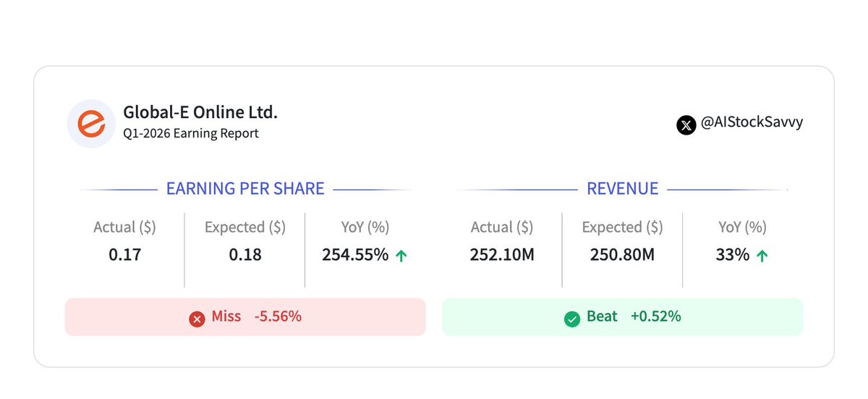Click the YoY (%) label above 33%

[x=743, y=227]
